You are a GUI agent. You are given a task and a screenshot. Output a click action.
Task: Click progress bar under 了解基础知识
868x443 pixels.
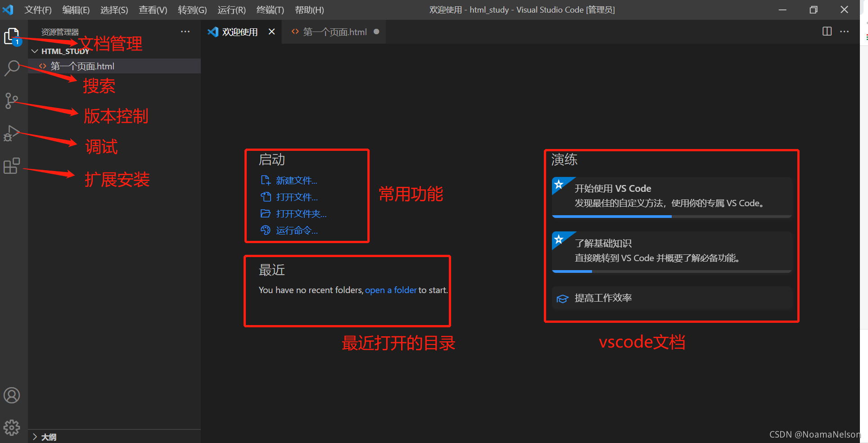click(672, 271)
